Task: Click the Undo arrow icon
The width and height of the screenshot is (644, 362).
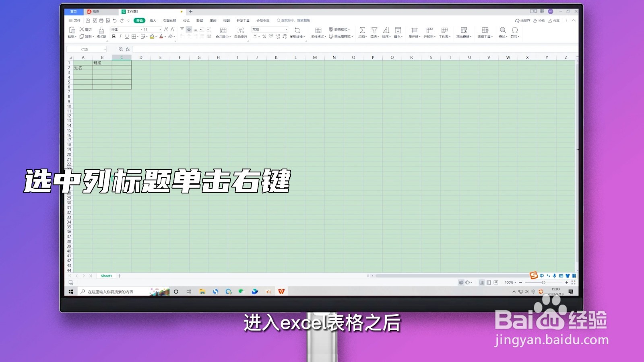Action: tap(115, 21)
